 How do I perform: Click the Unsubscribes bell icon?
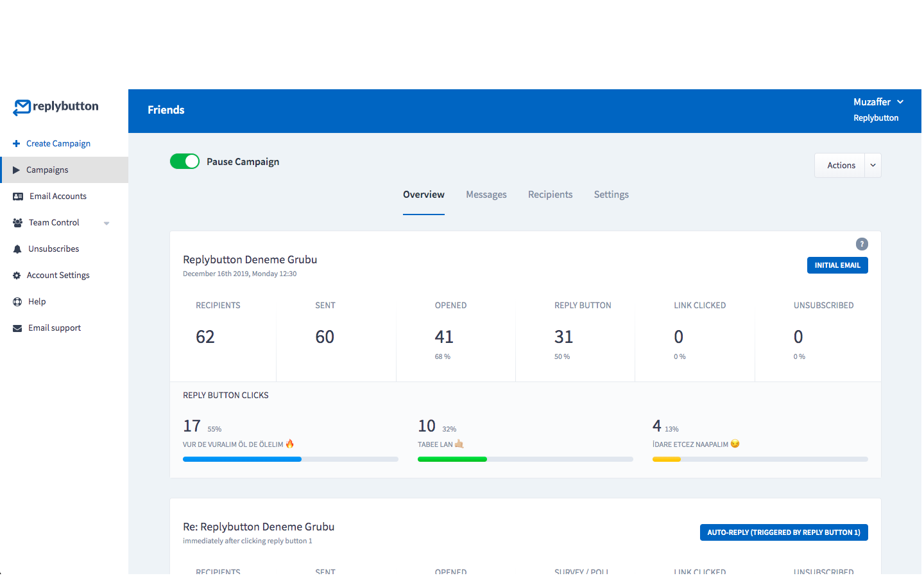click(17, 249)
